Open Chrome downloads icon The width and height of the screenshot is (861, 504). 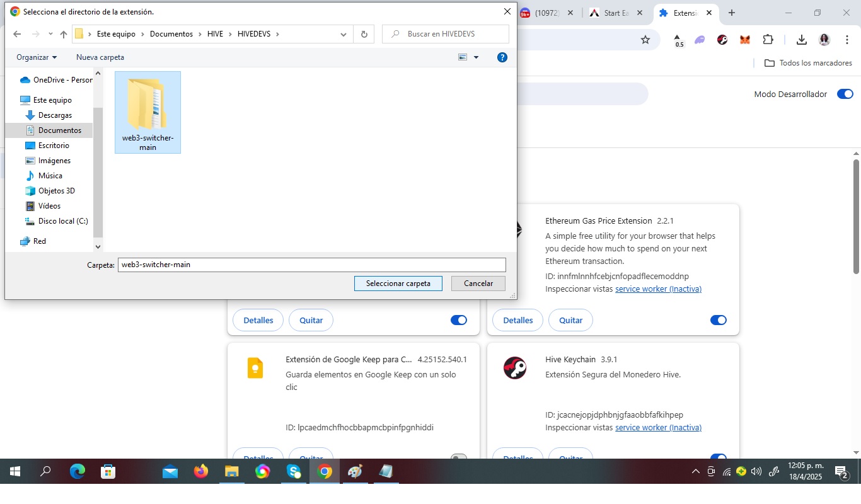(801, 40)
